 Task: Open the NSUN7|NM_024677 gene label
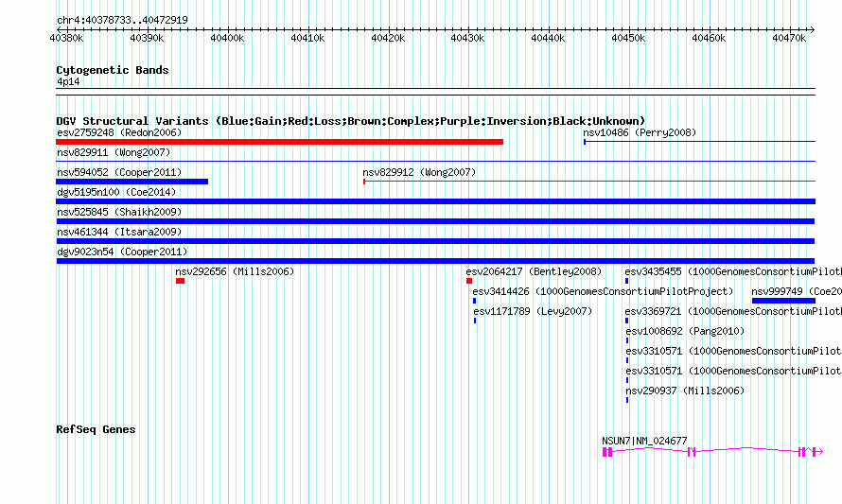(644, 441)
